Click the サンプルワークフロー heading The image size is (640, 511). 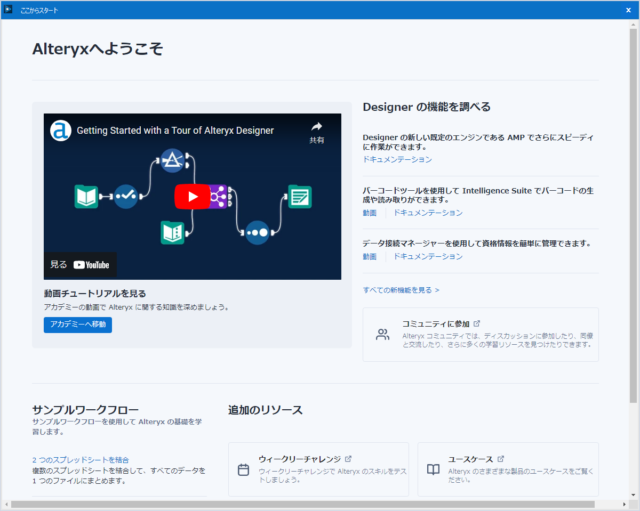coord(85,409)
